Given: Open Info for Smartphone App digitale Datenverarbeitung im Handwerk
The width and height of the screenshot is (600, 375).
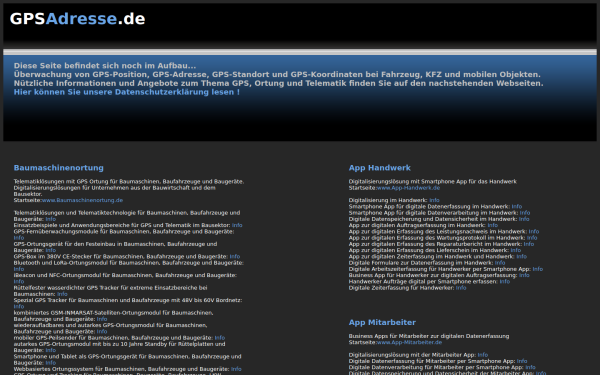Looking at the screenshot, I should (x=525, y=213).
